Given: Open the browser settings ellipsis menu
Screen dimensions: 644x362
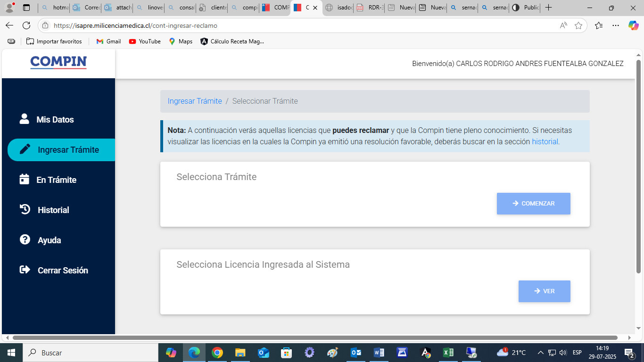Looking at the screenshot, I should tap(615, 26).
